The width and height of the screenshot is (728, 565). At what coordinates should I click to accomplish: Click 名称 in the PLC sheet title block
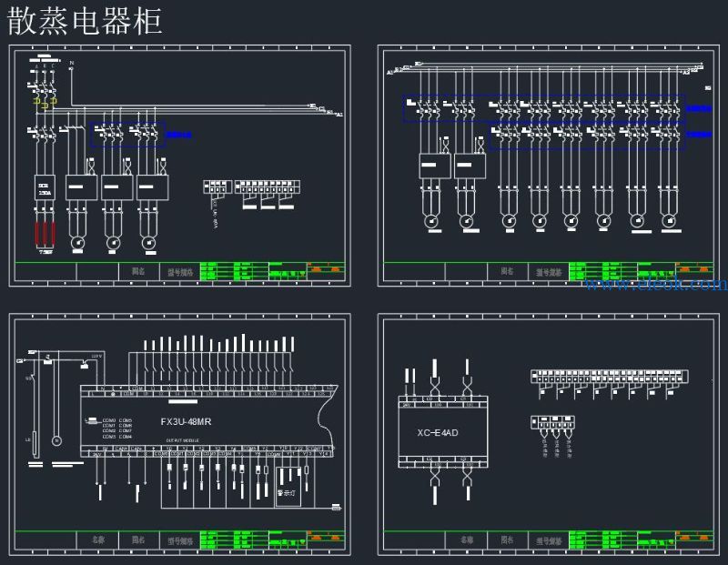coord(98,540)
